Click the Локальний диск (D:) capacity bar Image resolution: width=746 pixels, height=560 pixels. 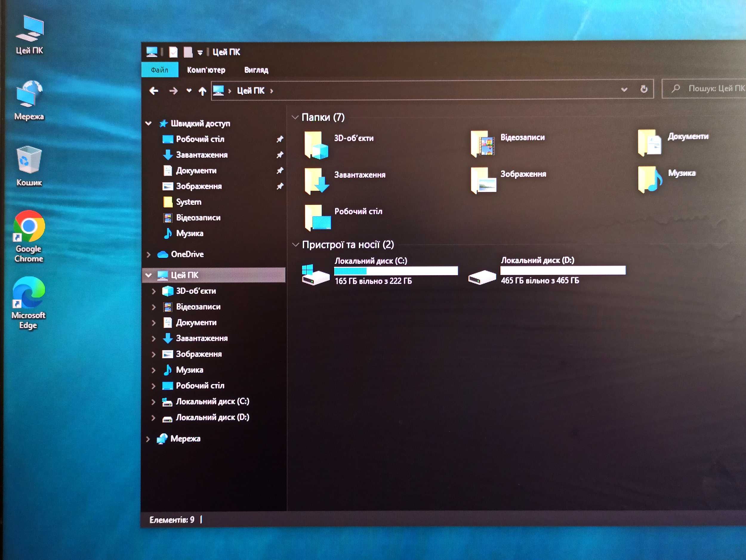tap(563, 270)
